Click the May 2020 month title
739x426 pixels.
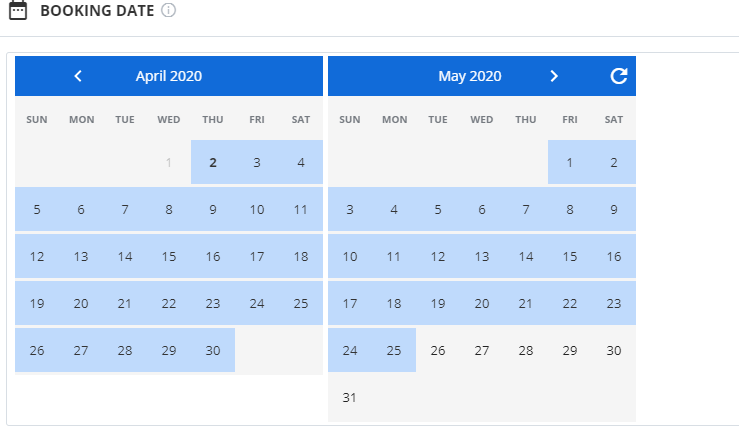(x=470, y=76)
